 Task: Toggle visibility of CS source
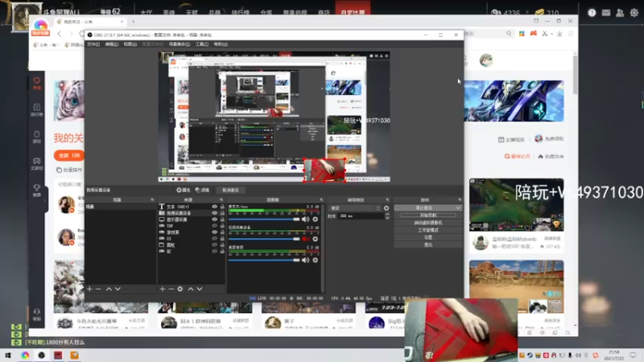(x=214, y=238)
